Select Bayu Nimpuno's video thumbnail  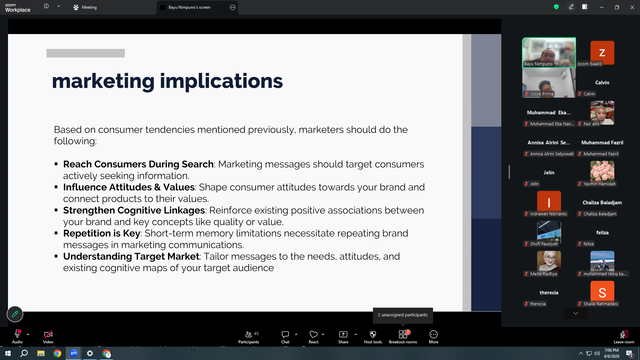pyautogui.click(x=549, y=53)
